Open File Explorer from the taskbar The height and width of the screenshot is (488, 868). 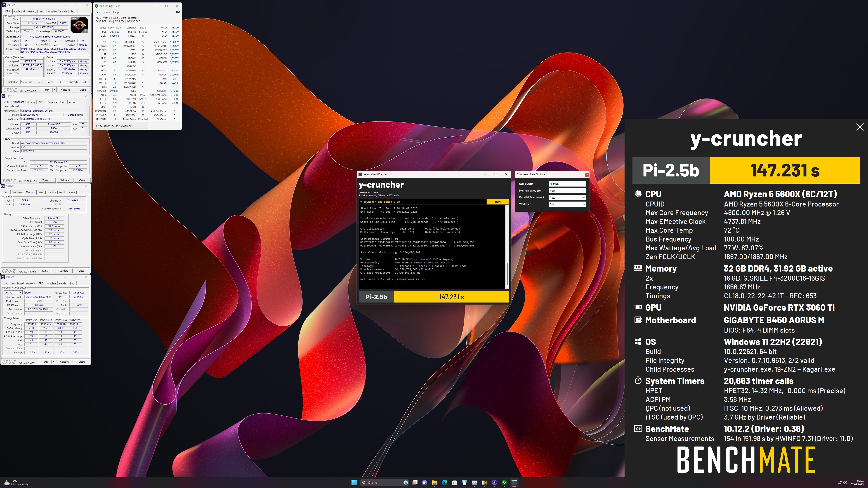point(435,483)
